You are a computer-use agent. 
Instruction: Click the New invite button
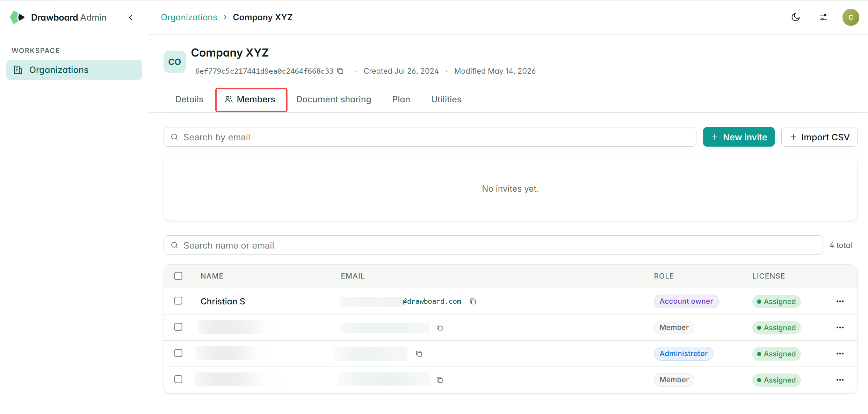[x=739, y=137]
